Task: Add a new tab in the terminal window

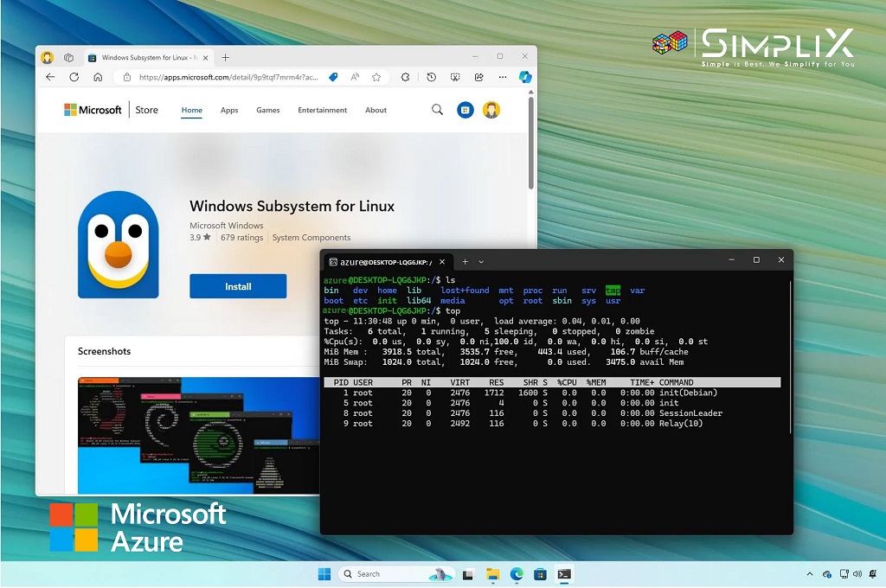Action: [x=465, y=261]
